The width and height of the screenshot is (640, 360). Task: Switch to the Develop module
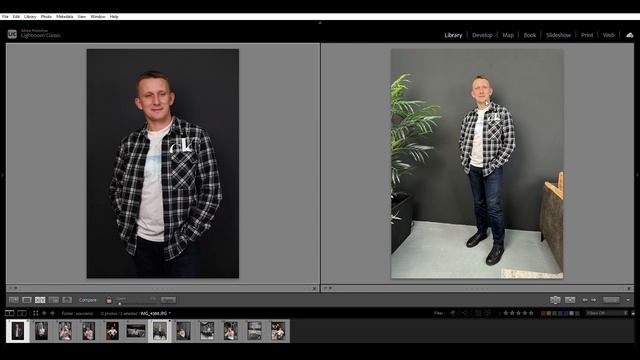click(482, 35)
